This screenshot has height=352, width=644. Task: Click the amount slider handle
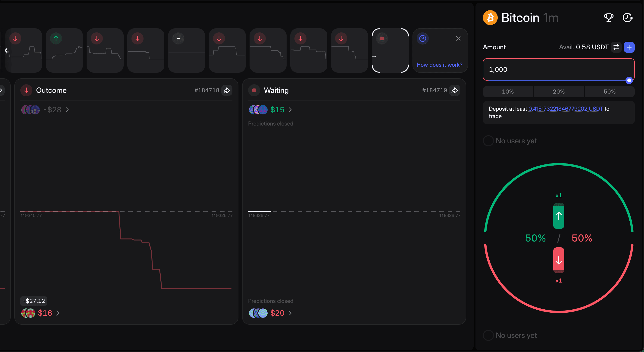pyautogui.click(x=629, y=80)
